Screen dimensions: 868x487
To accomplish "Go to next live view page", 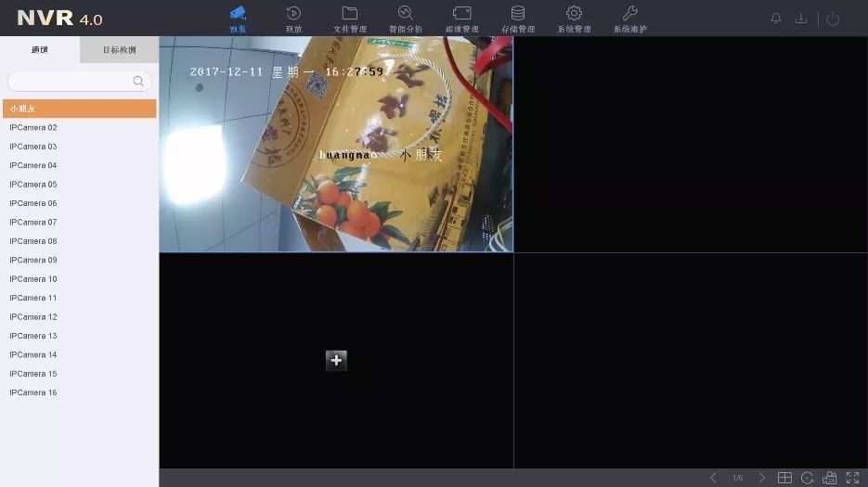I will coord(762,478).
